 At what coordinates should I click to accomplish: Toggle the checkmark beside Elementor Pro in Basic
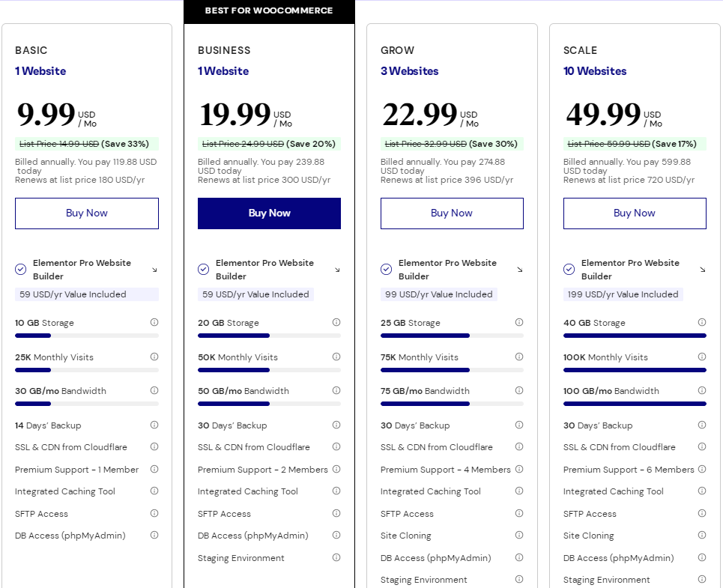coord(20,269)
